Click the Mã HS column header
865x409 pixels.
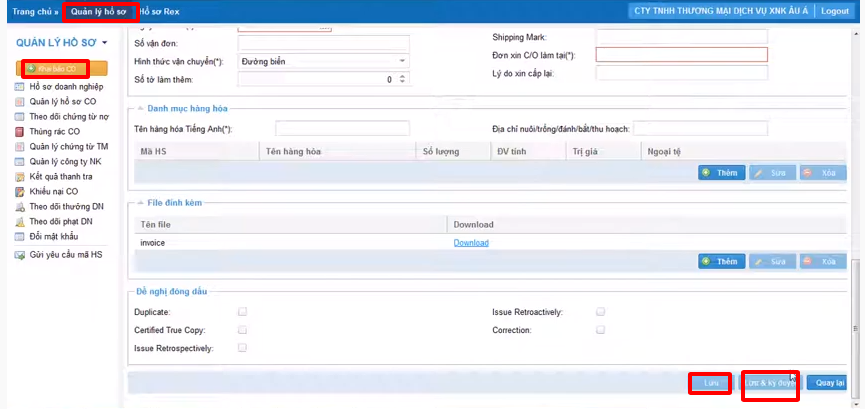[x=197, y=151]
